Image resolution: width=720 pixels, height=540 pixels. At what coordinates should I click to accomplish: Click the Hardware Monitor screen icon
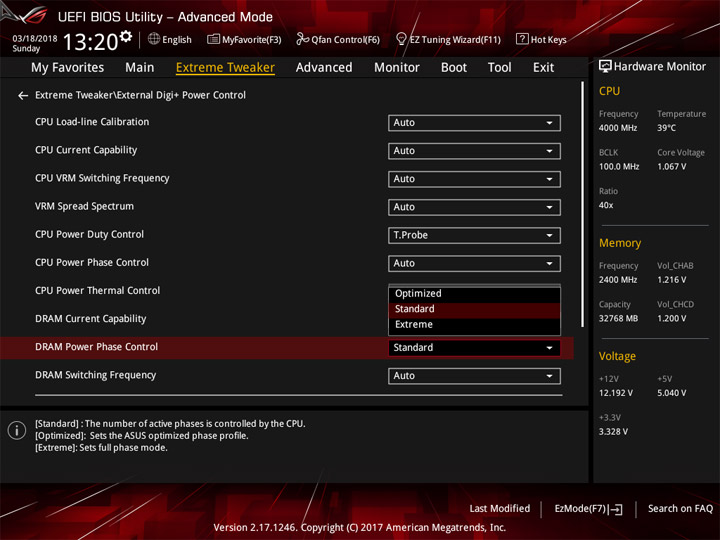[x=605, y=67]
